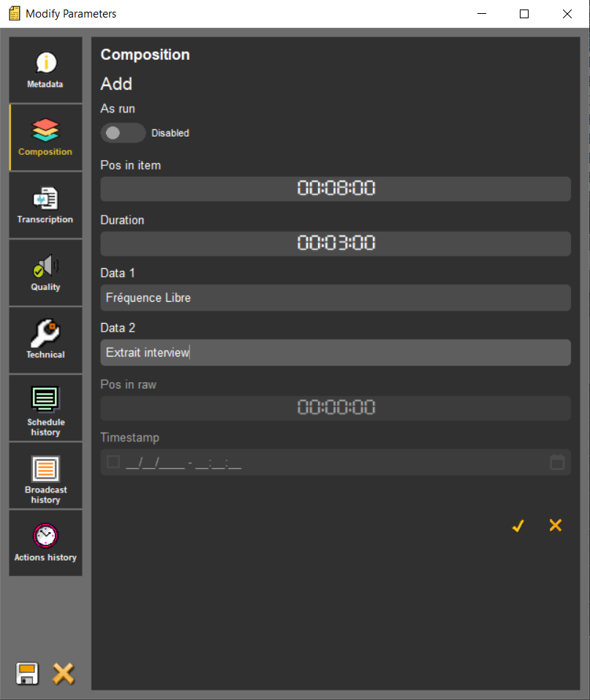The height and width of the screenshot is (700, 590).
Task: Click the floppy disk save icon
Action: pos(28,673)
